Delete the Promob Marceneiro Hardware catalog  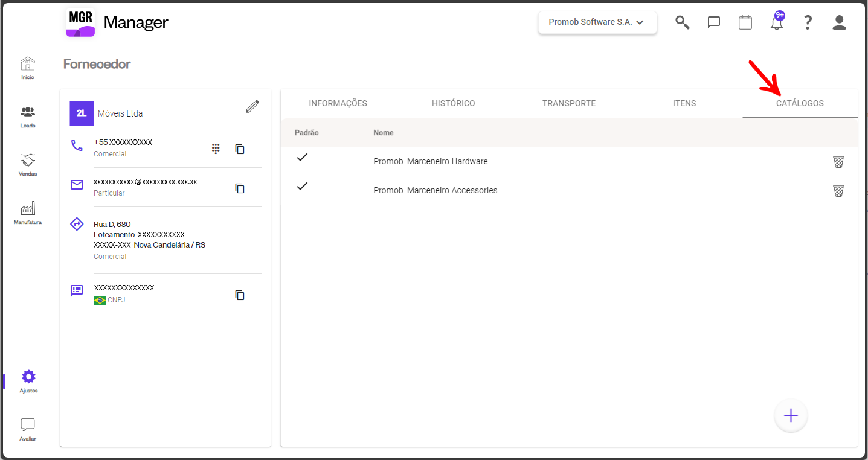(838, 162)
